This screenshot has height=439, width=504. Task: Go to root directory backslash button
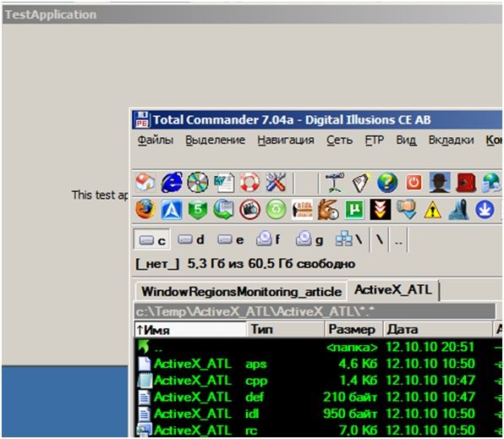380,239
